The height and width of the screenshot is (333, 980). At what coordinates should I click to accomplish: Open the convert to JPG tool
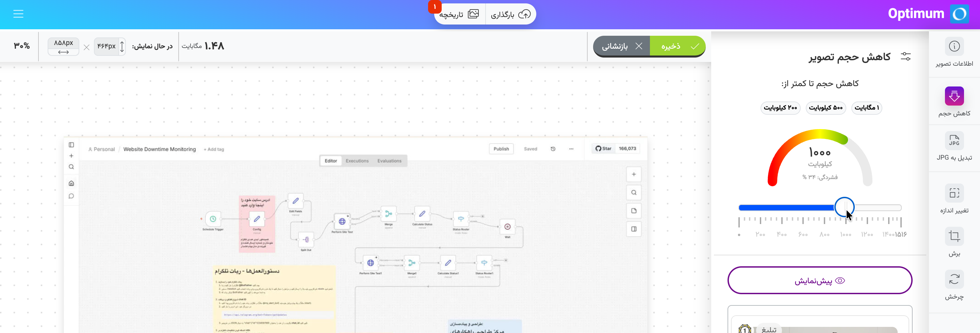(x=954, y=141)
